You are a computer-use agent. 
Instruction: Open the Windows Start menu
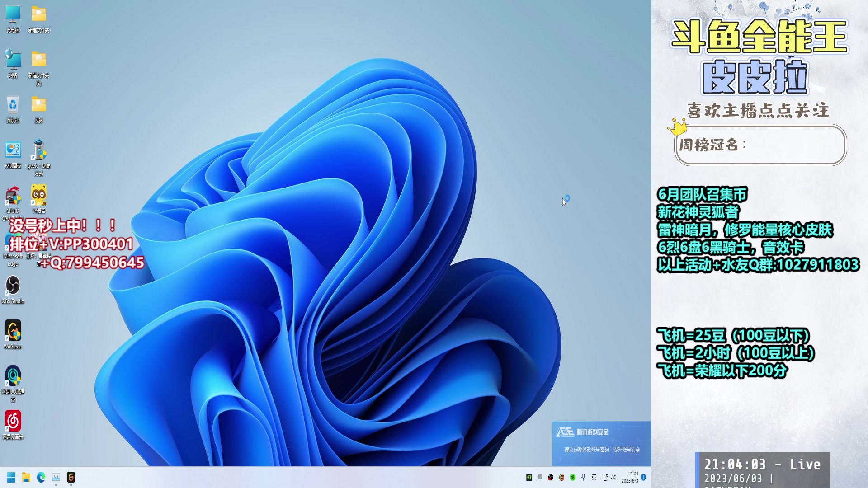click(11, 477)
